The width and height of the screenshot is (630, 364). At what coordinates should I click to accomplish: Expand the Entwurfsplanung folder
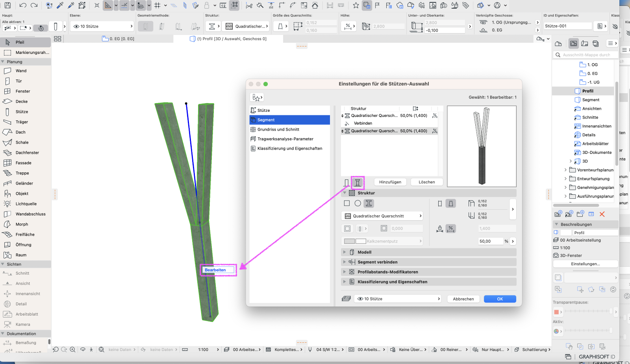(566, 179)
